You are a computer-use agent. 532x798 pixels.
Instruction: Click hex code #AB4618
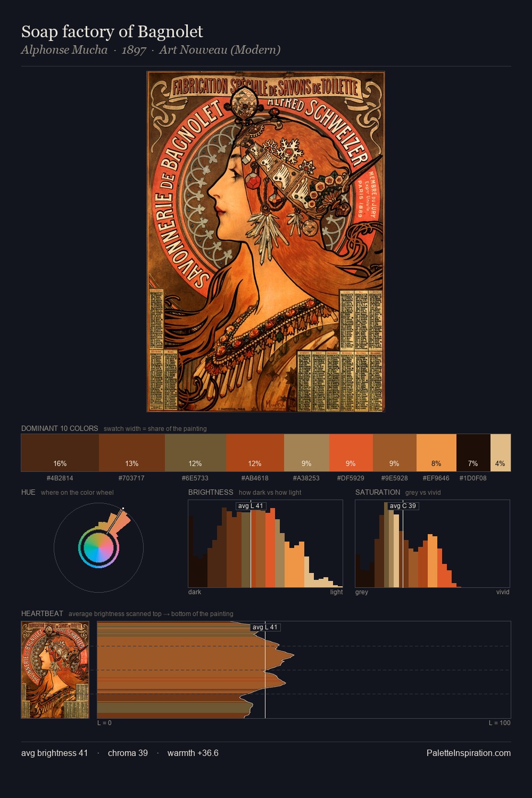[x=255, y=478]
